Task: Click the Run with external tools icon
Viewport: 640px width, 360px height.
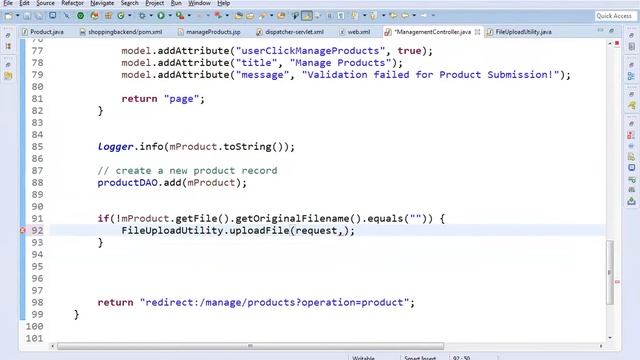Action: click(x=180, y=16)
